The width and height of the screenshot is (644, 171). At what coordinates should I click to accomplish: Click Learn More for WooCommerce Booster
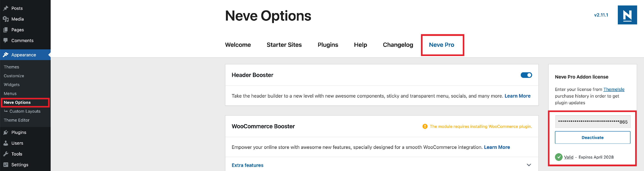(497, 147)
